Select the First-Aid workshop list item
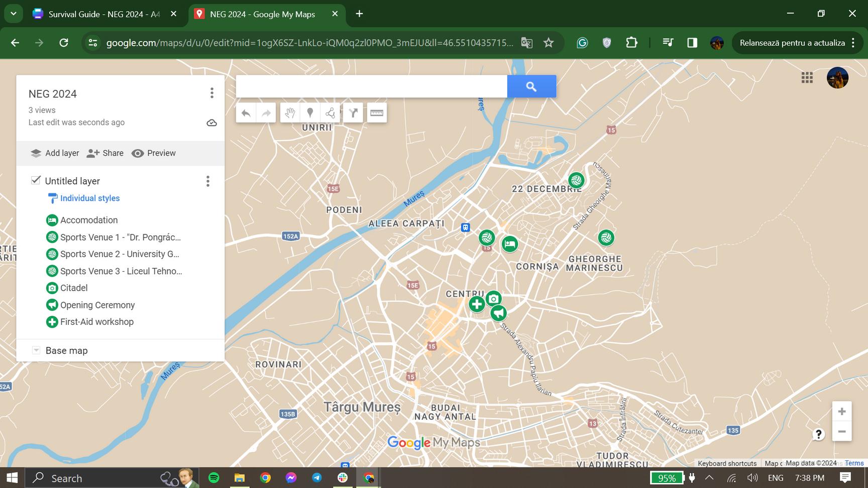Viewport: 868px width, 488px height. point(97,322)
